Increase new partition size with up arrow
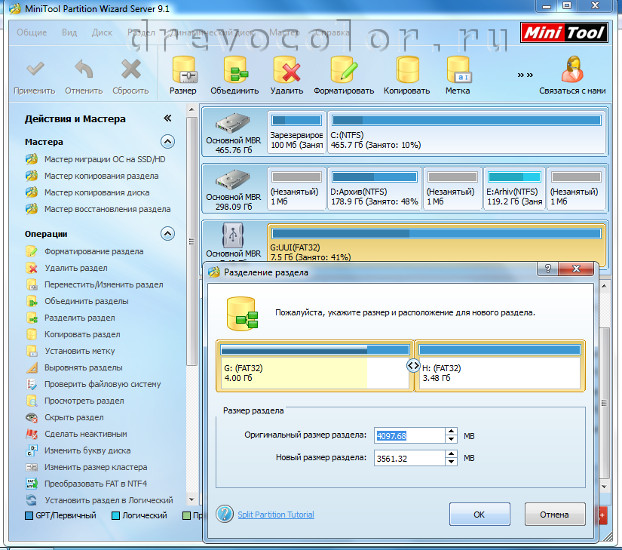The width and height of the screenshot is (622, 550). [451, 454]
